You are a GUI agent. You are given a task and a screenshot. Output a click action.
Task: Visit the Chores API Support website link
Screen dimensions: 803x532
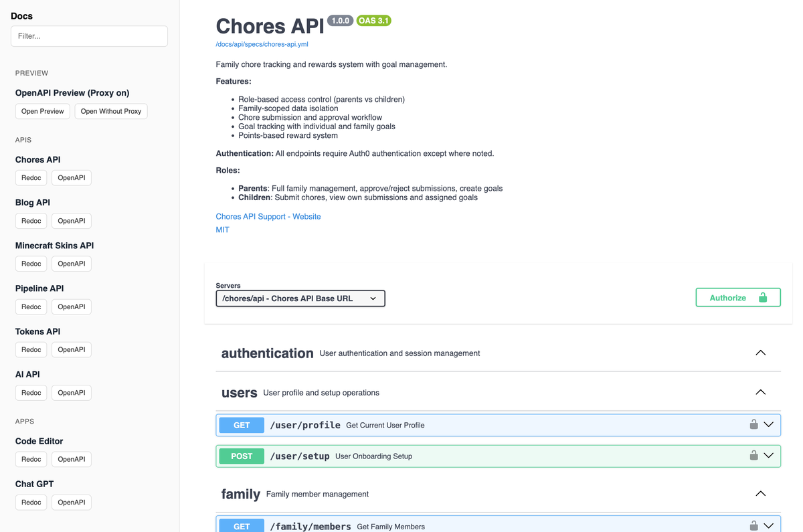pyautogui.click(x=268, y=216)
